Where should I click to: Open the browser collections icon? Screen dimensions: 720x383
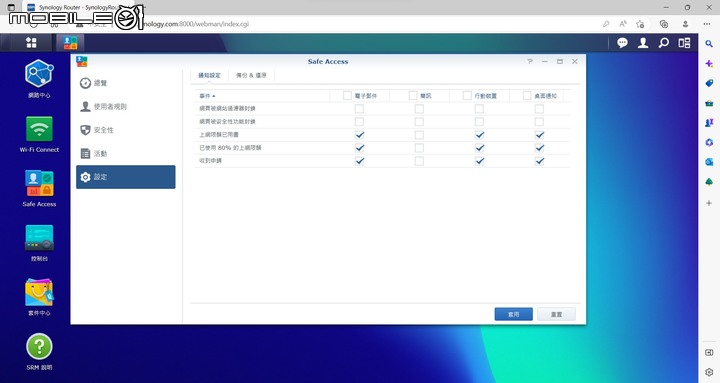tap(664, 24)
